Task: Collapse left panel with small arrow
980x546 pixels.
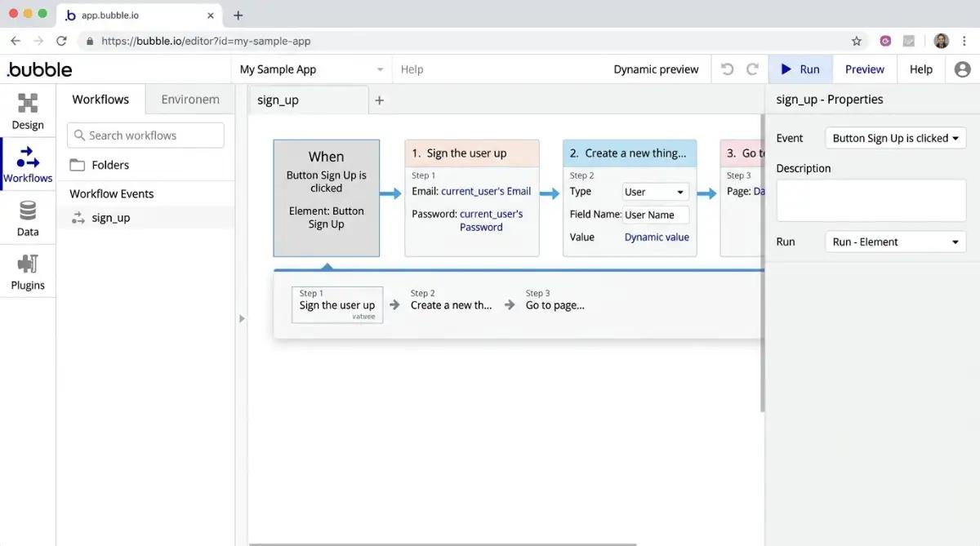Action: 242,318
